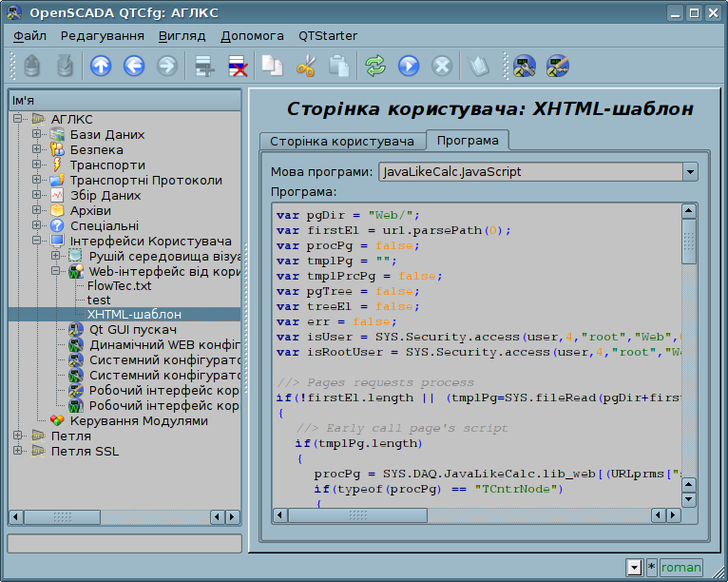This screenshot has height=582, width=728.
Task: Copy the item using the copy icon
Action: pos(272,66)
